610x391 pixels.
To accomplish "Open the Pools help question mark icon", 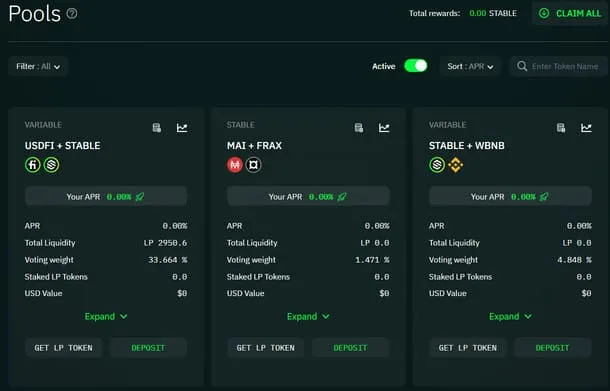I will [x=72, y=14].
